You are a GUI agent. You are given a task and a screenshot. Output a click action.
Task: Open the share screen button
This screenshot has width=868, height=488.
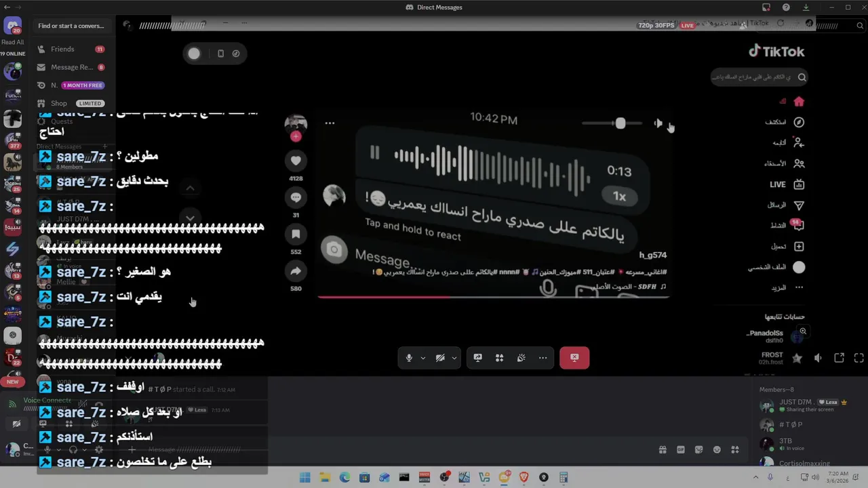(x=478, y=358)
